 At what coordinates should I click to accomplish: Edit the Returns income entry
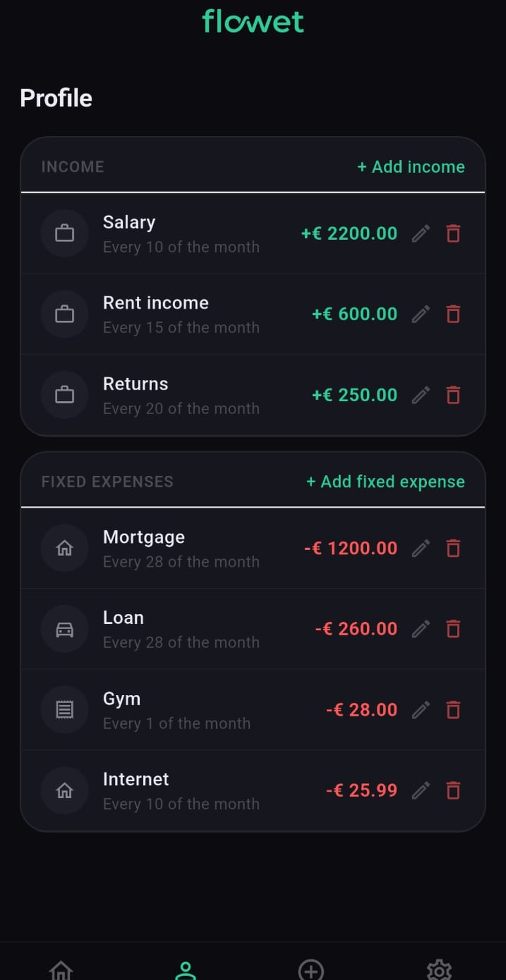click(421, 395)
